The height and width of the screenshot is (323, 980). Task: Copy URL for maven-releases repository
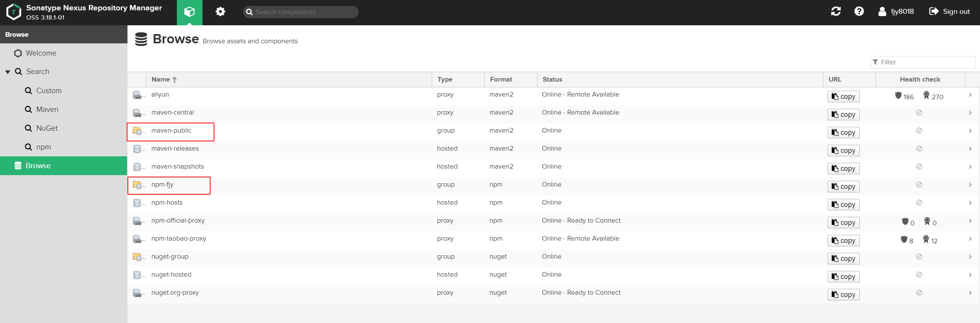click(x=843, y=151)
